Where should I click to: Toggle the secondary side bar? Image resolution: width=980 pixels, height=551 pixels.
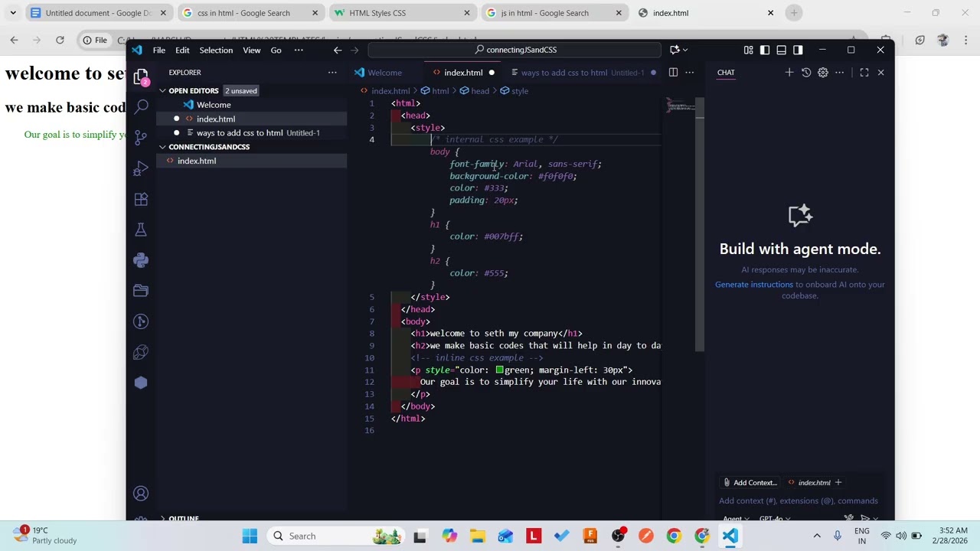pyautogui.click(x=798, y=50)
